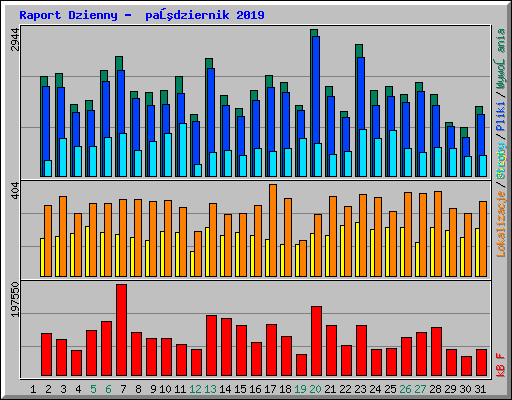Click the orange bar for day 28
The height and width of the screenshot is (400, 512).
[x=438, y=234]
